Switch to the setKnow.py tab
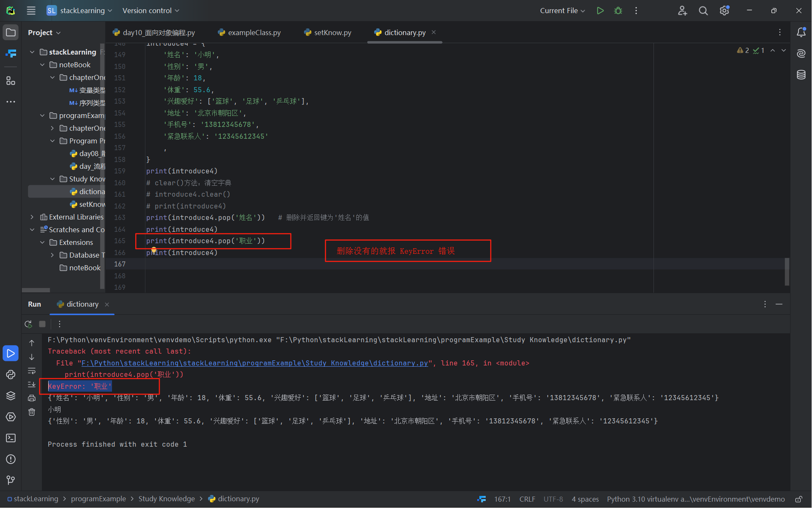 pyautogui.click(x=332, y=33)
